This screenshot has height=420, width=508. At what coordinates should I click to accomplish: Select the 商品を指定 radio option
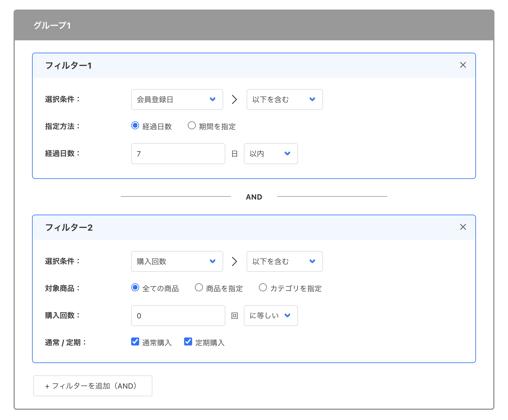[199, 287]
